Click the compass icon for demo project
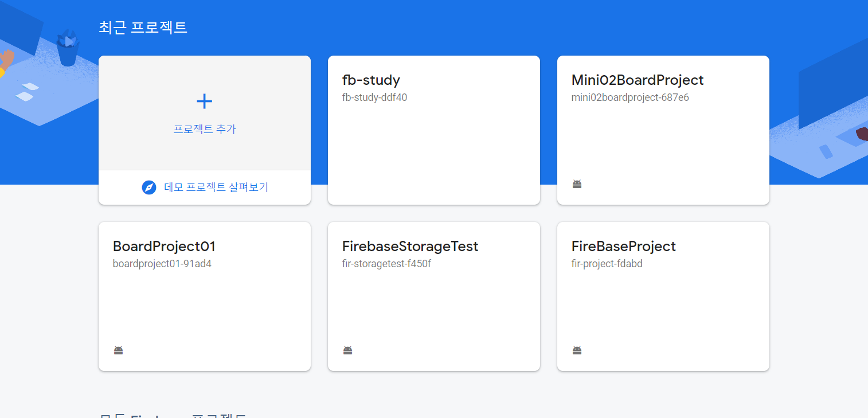Screen dimensions: 868x418 [x=149, y=187]
